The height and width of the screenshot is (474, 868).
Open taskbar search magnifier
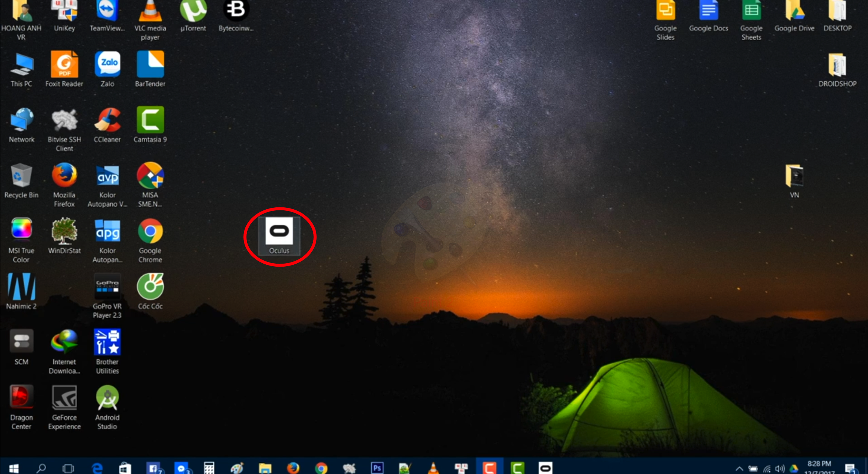tap(41, 468)
